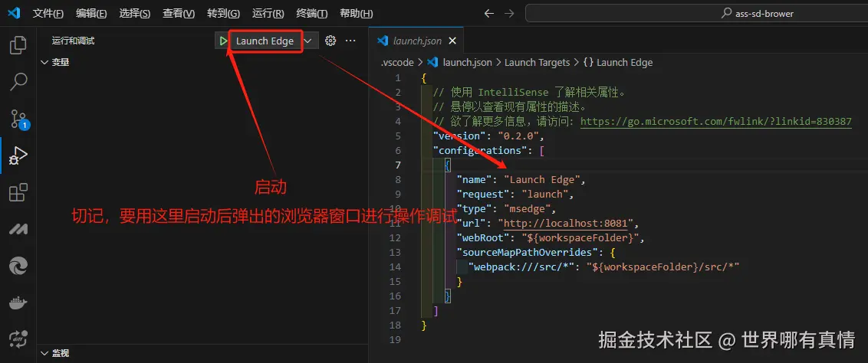Open the go.microsoft.com fwlink URL
Screen dimensions: 868x363
point(715,122)
